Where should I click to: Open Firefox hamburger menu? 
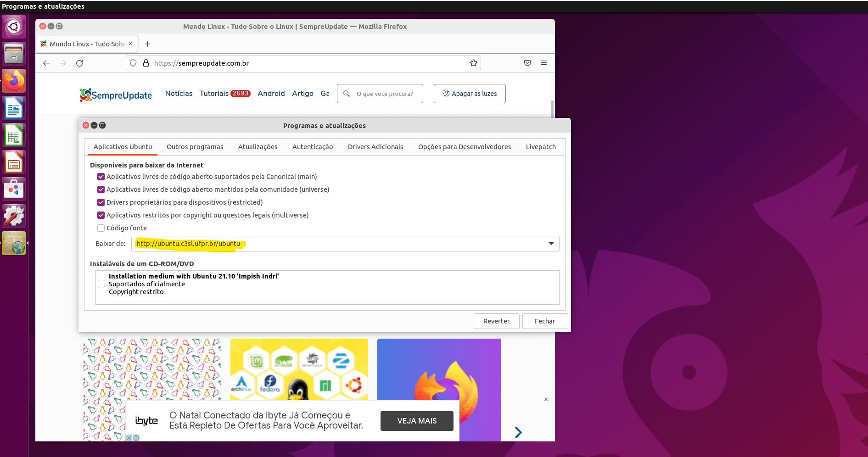[544, 63]
